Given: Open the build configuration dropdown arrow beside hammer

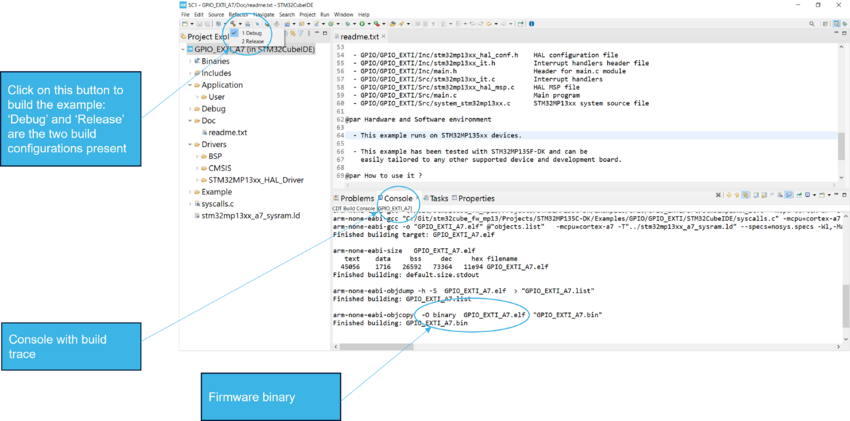Looking at the screenshot, I should click(240, 24).
